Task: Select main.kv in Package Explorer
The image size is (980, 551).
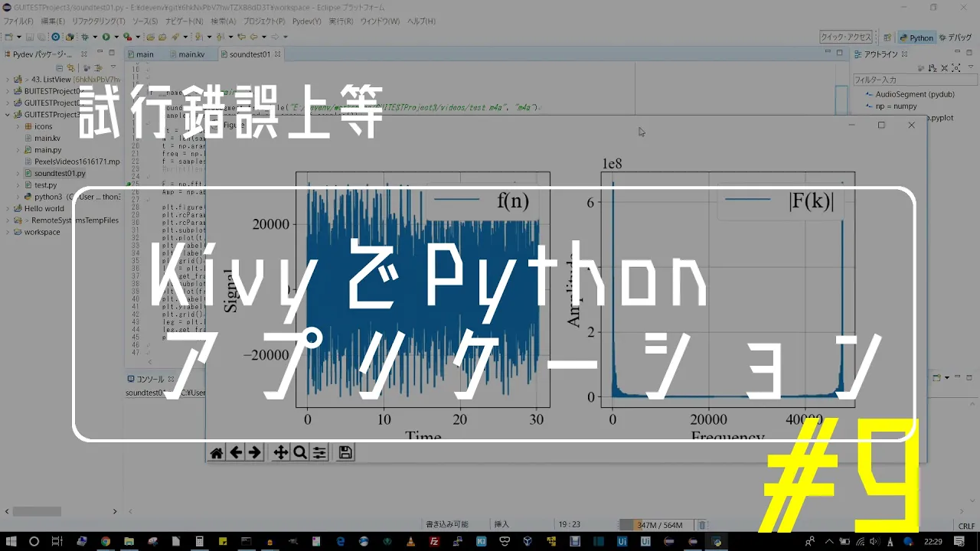Action: (x=47, y=139)
